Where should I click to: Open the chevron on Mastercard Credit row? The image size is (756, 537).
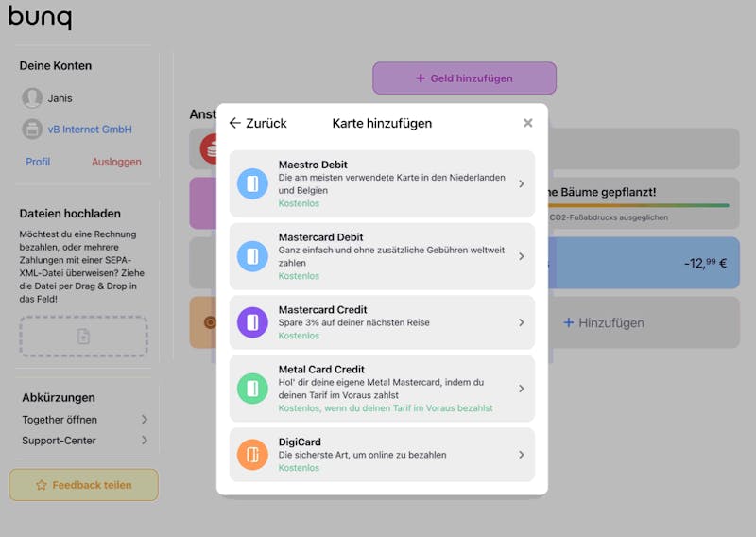(522, 322)
